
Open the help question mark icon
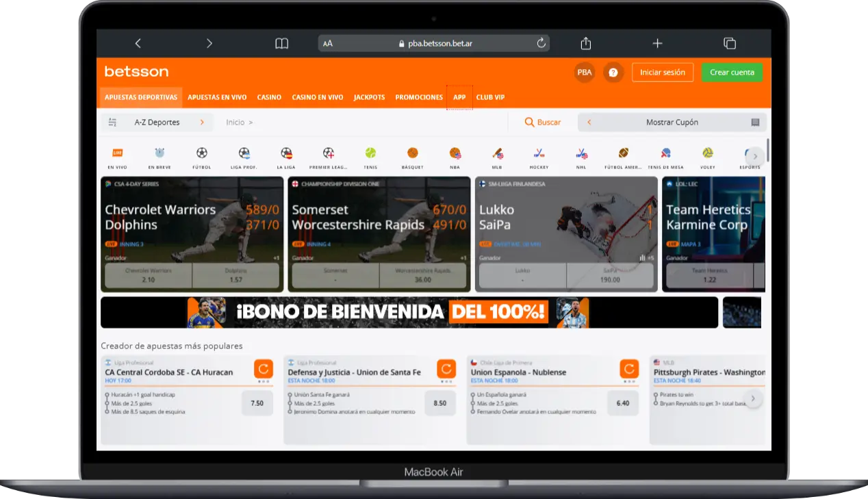pos(613,72)
